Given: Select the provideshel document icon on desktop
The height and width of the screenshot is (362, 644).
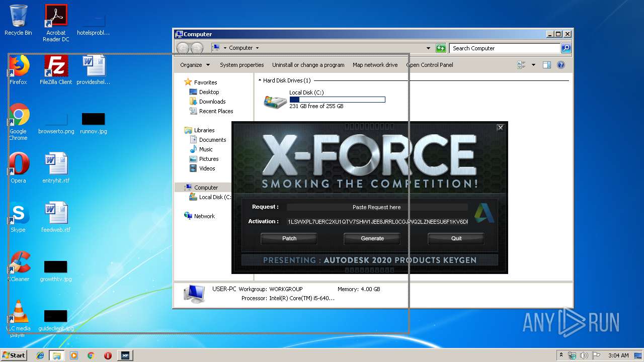Looking at the screenshot, I should 94,69.
